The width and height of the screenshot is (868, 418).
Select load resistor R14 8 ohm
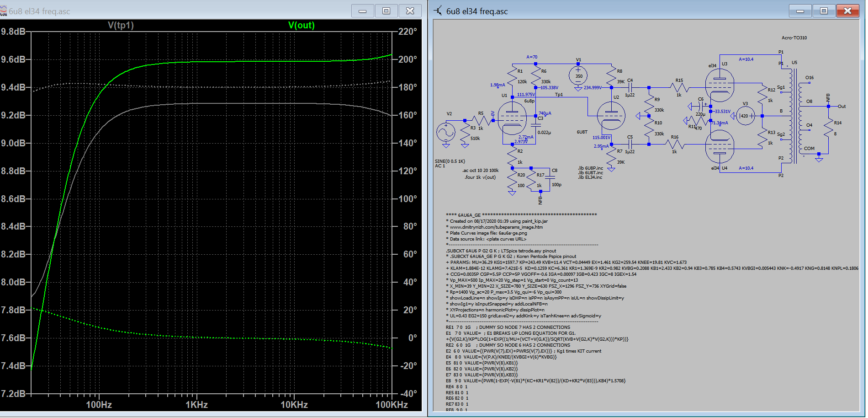point(828,128)
